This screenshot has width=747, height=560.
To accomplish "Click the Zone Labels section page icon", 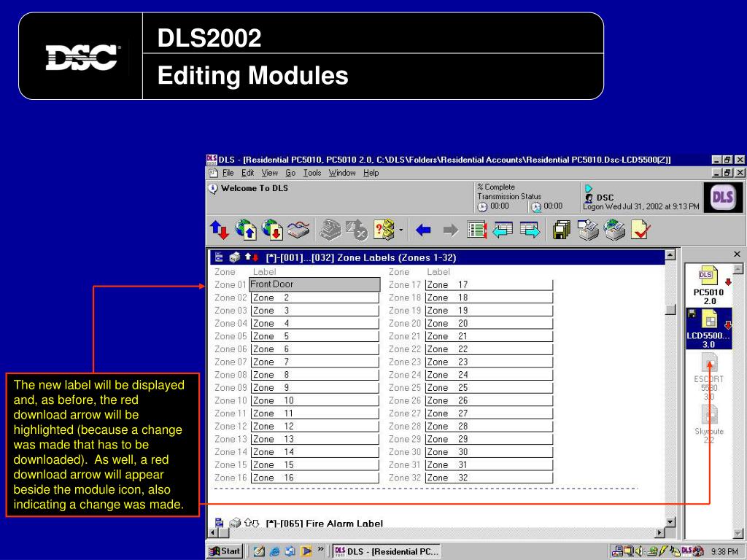I will click(x=219, y=257).
